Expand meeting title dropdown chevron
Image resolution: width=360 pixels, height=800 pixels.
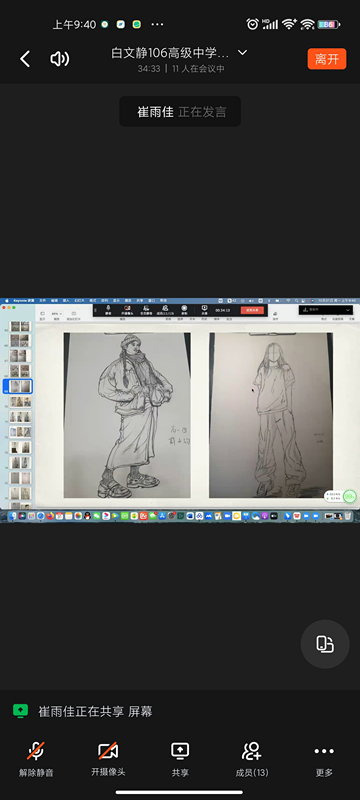point(243,52)
